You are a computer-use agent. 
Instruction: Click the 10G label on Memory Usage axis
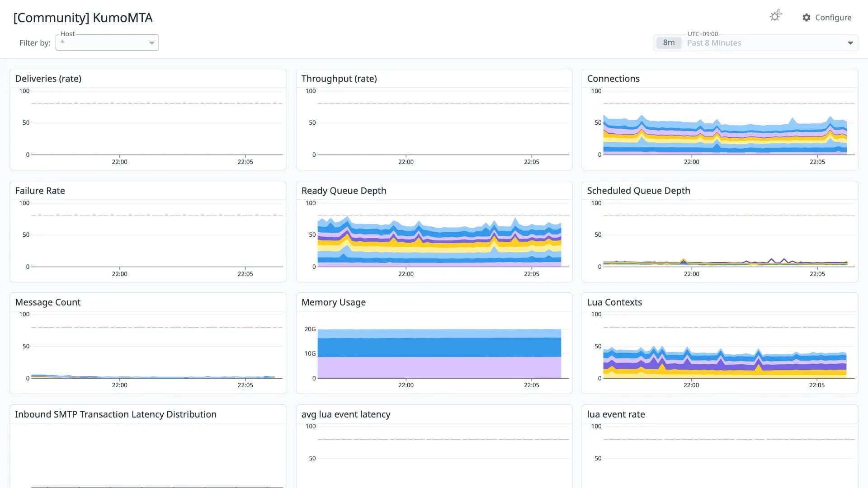310,353
